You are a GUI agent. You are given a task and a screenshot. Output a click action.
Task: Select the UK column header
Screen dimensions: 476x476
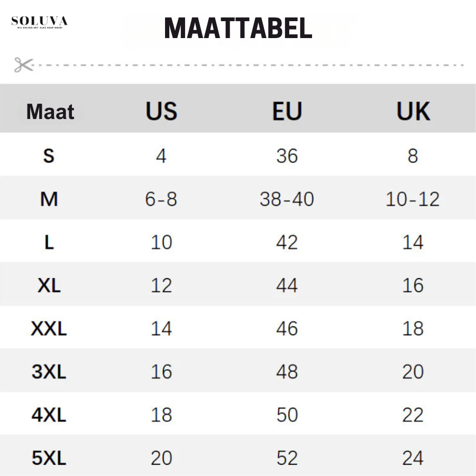click(x=413, y=112)
